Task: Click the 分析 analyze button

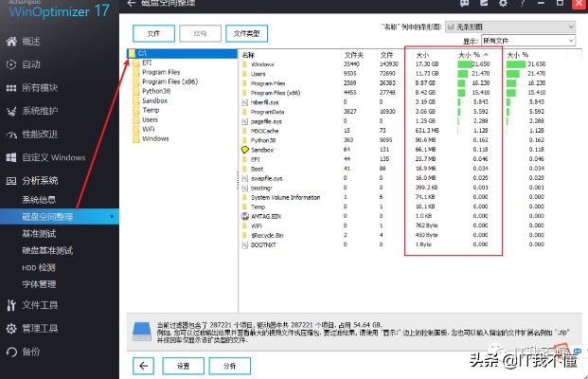Action: coord(228,365)
